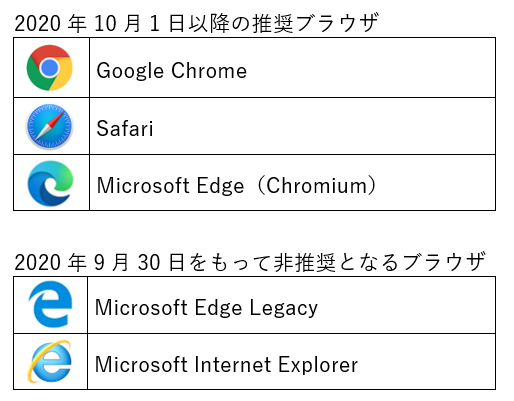
Task: Click the red needle of the Safari compass
Action: pos(57,118)
